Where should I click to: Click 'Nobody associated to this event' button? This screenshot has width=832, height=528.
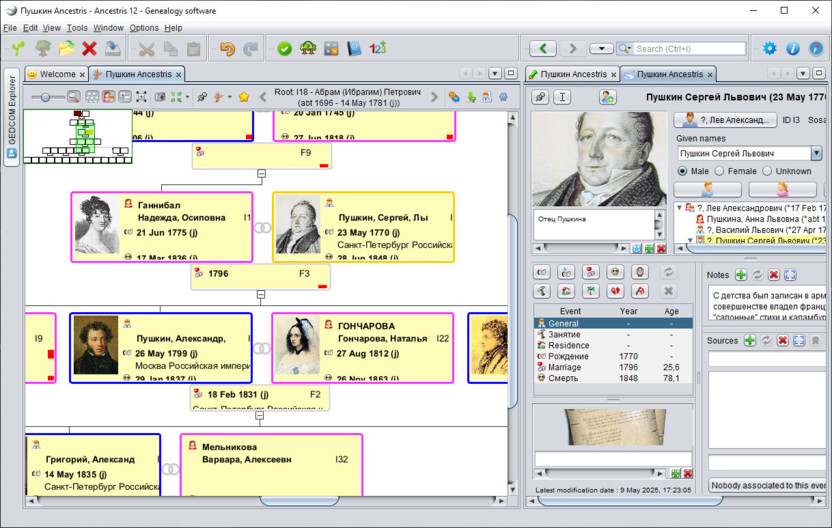click(768, 485)
